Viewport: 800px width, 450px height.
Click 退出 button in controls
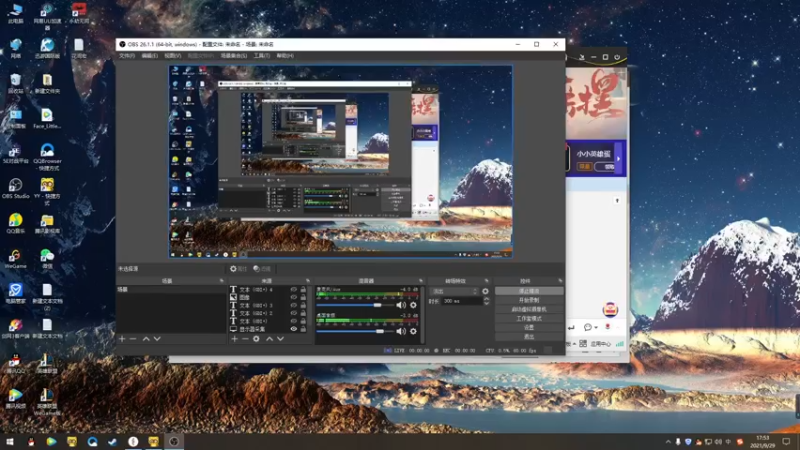click(529, 337)
